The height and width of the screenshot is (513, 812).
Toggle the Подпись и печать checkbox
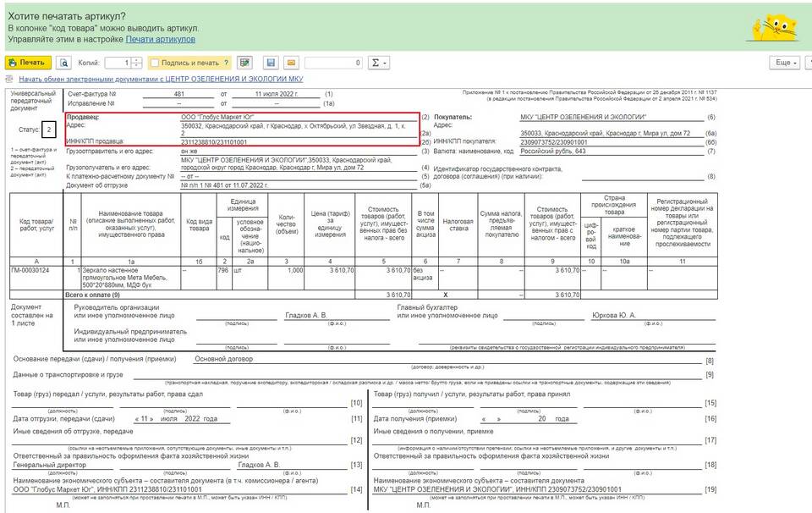point(155,63)
